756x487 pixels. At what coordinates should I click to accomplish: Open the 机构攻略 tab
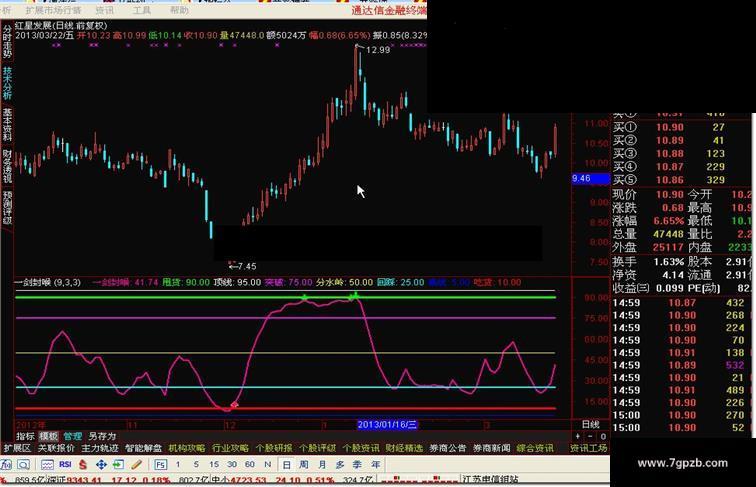187,448
